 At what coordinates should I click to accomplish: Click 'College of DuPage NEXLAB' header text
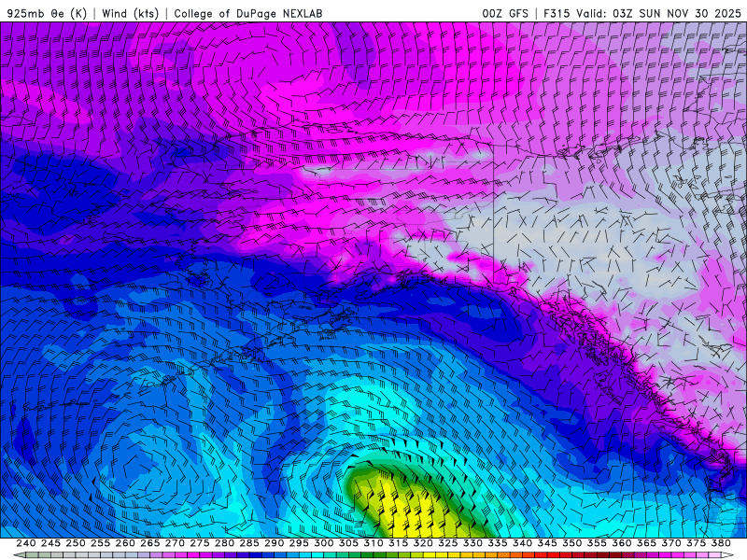point(248,13)
